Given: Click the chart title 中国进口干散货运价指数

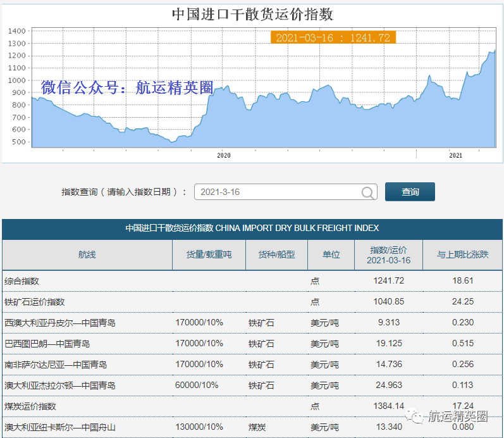Looking at the screenshot, I should point(252,14).
